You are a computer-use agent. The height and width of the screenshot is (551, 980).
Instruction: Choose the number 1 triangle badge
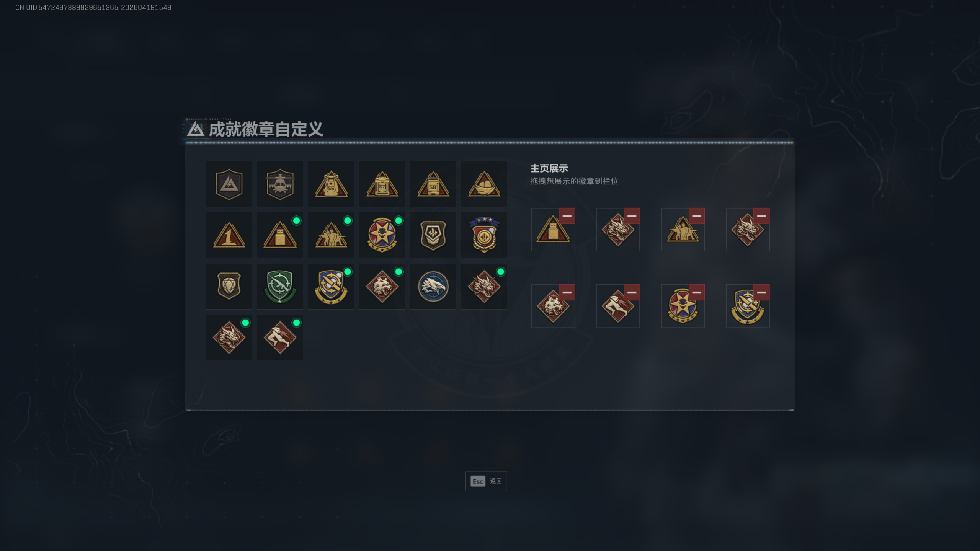pyautogui.click(x=229, y=235)
